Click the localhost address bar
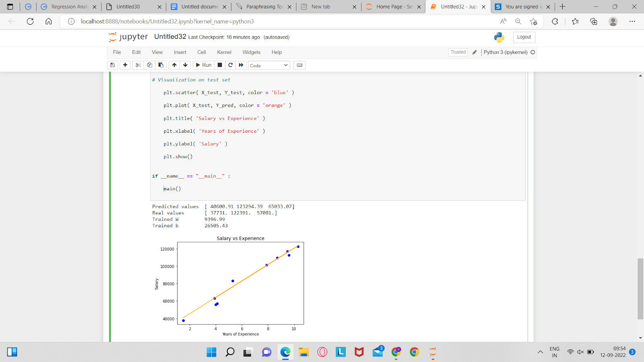This screenshot has width=644, height=362. point(167,21)
